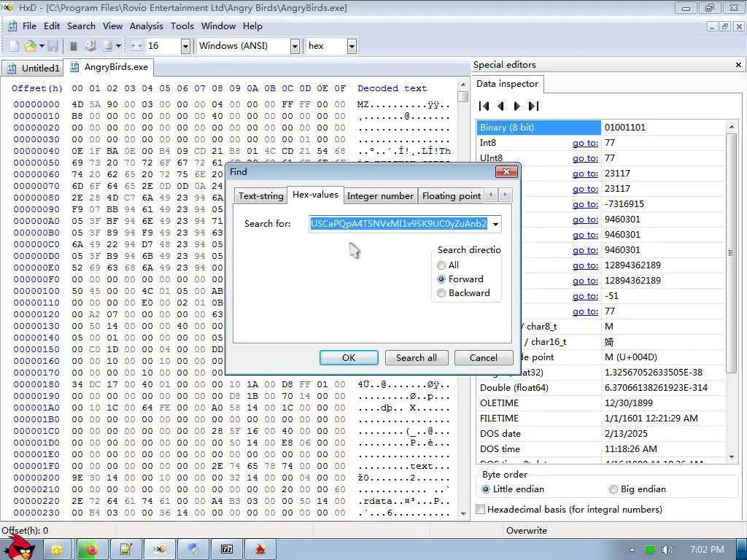Viewport: 747px width, 560px height.
Task: Click the New file toolbar icon
Action: tap(15, 46)
